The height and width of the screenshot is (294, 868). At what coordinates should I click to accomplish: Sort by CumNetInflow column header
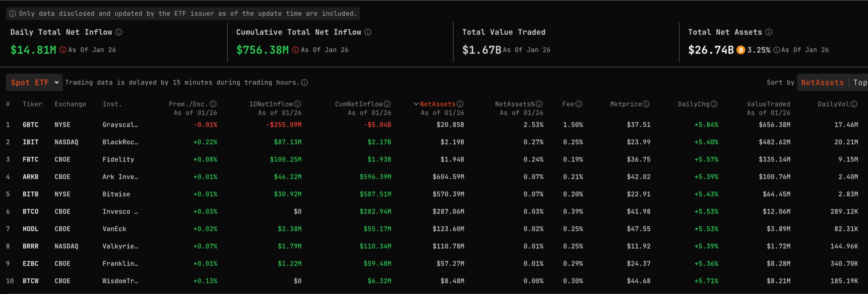[x=359, y=104]
